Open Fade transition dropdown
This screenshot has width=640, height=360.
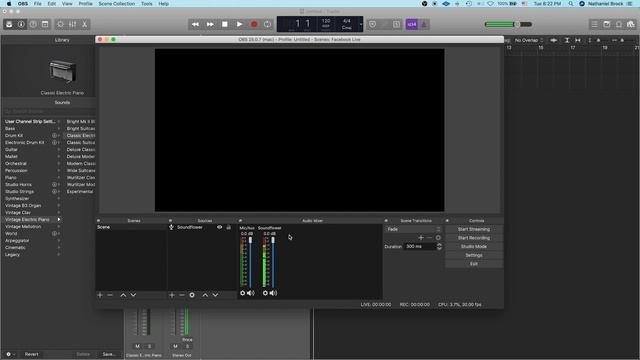[413, 229]
